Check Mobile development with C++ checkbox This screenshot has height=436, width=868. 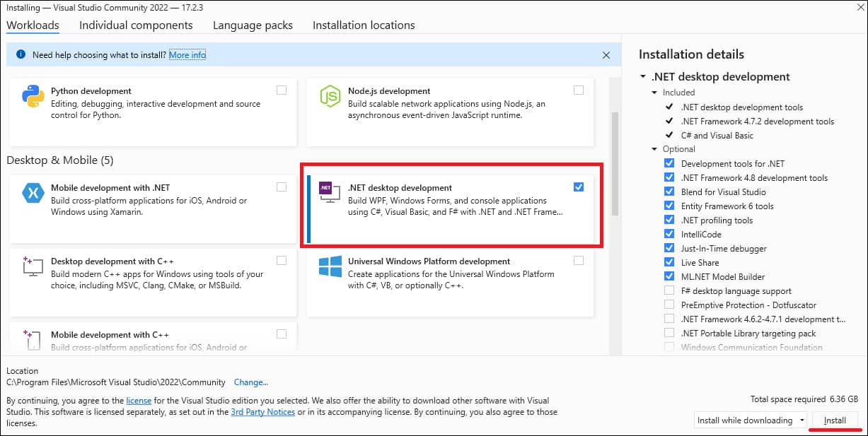(x=282, y=334)
